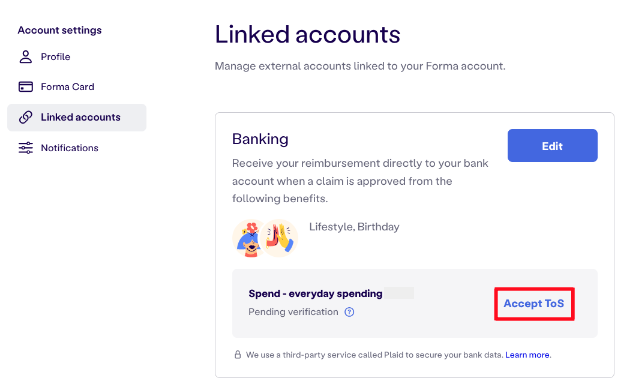Click the Forma Card credit card icon
Image resolution: width=621 pixels, height=384 pixels.
(x=26, y=87)
